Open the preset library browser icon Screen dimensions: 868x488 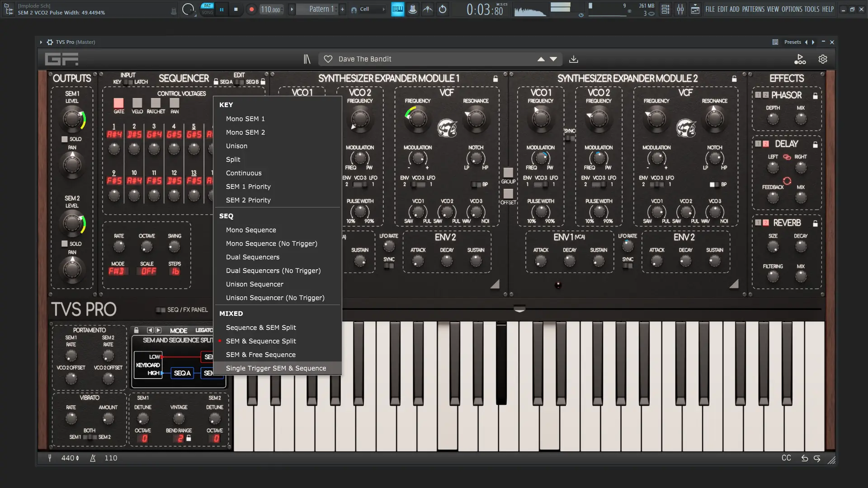pos(307,59)
